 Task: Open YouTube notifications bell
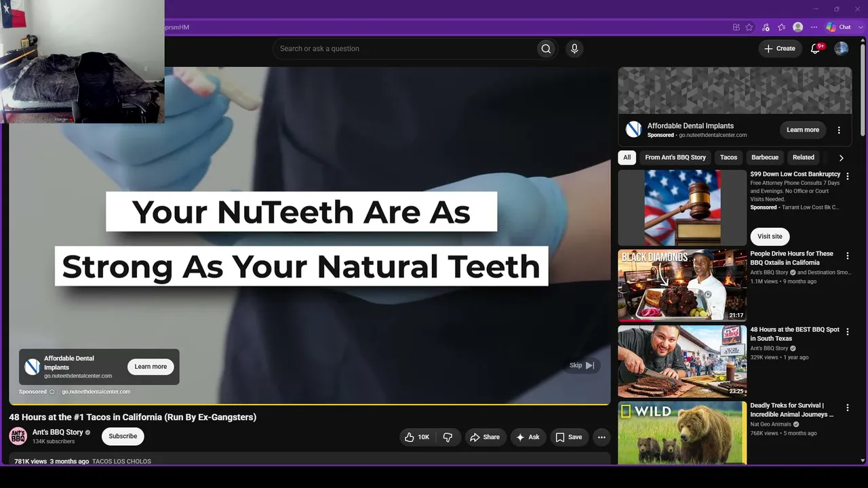click(x=816, y=49)
